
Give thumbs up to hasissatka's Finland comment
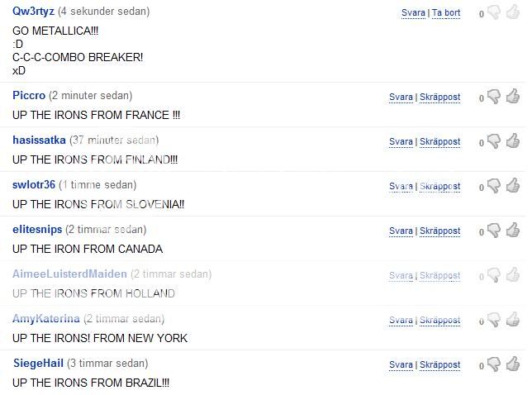tap(513, 140)
